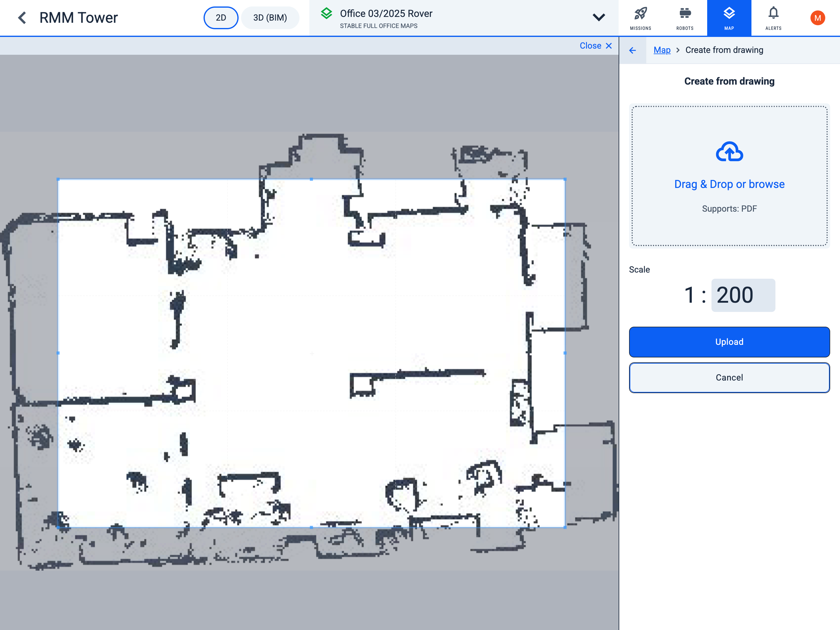Click the Upload button
The image size is (840, 630).
click(729, 342)
